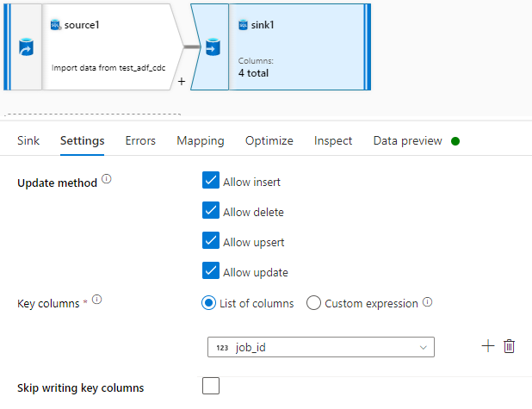532x409 pixels.
Task: Open the Data preview tab
Action: (407, 140)
